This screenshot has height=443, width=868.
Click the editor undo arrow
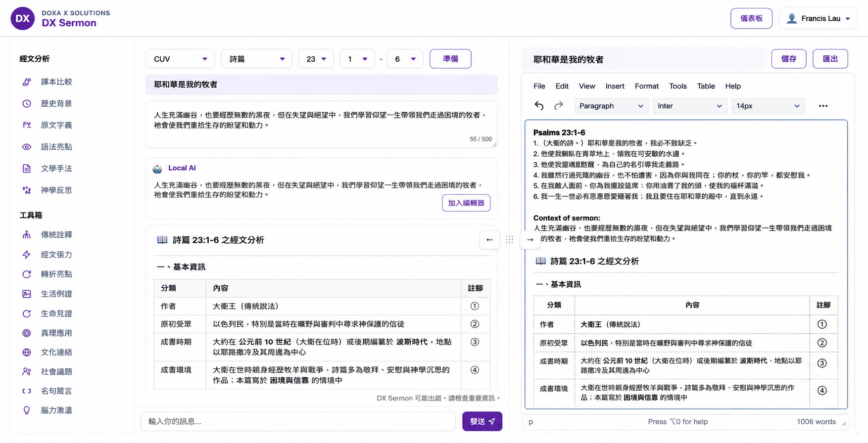pos(539,106)
